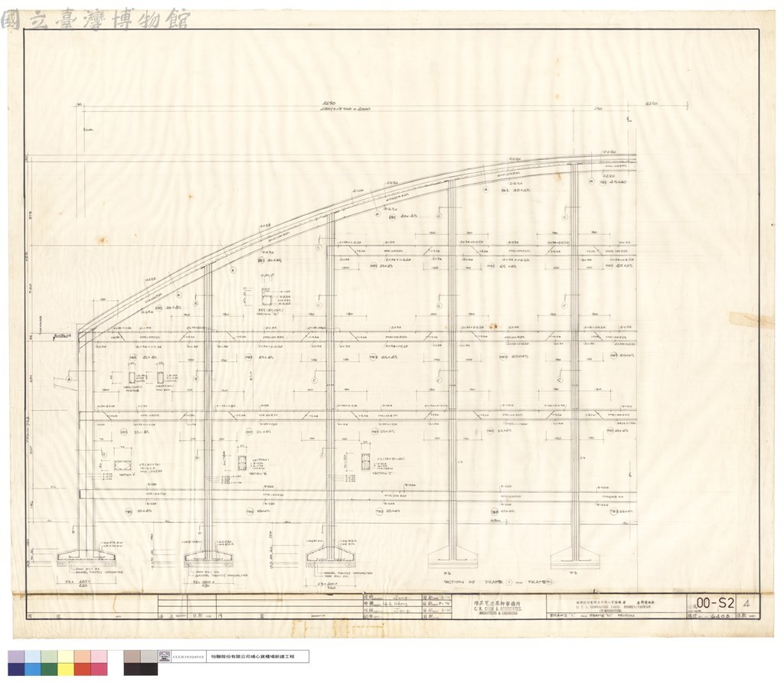Click the CCCK16324012 catalog code
The image size is (784, 682).
pyautogui.click(x=188, y=657)
